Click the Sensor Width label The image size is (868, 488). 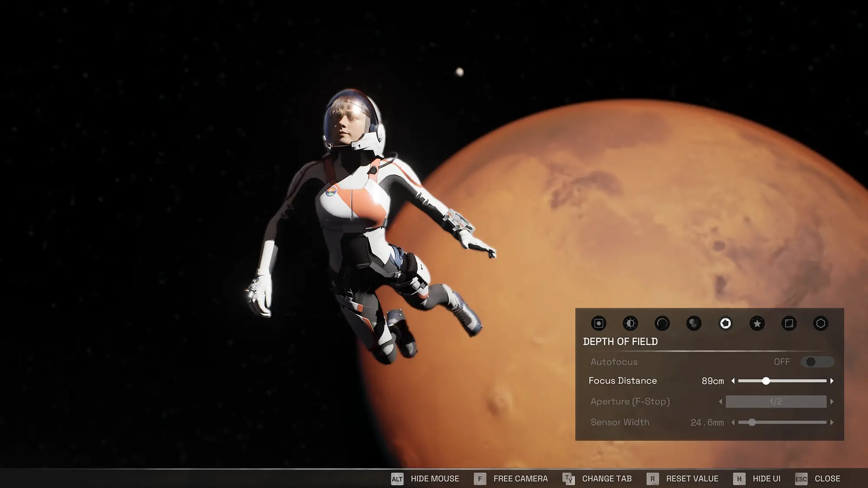coord(620,422)
